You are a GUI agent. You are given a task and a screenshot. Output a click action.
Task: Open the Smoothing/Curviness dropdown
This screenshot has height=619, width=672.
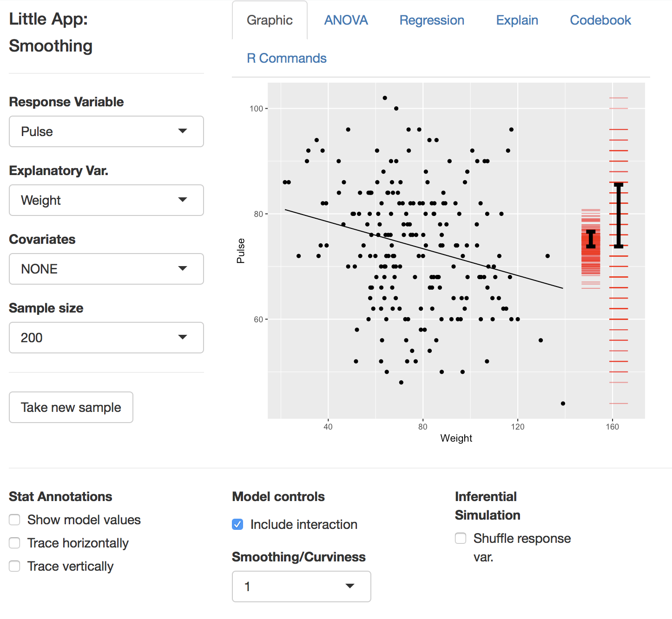pos(301,586)
